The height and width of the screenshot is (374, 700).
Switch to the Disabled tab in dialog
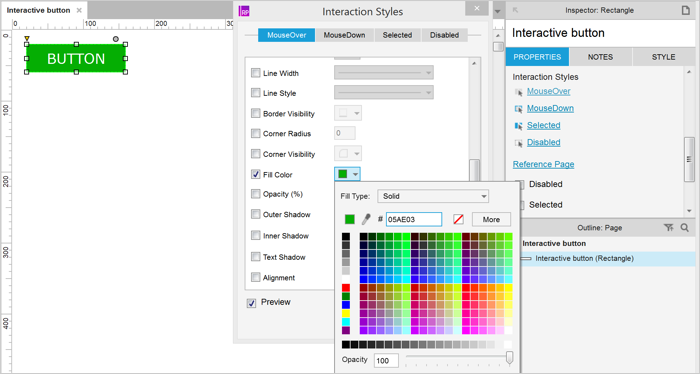click(x=444, y=35)
